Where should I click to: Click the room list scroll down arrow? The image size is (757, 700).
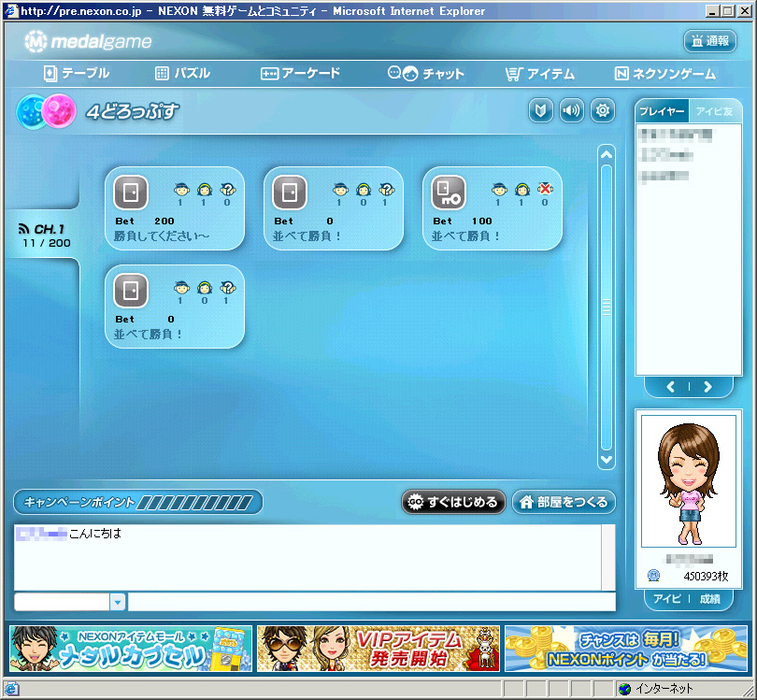[607, 459]
